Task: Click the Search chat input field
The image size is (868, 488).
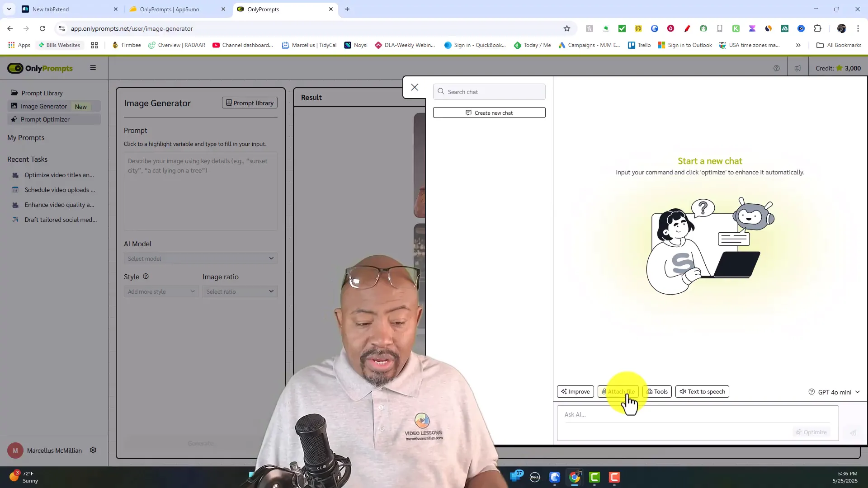Action: click(x=489, y=92)
